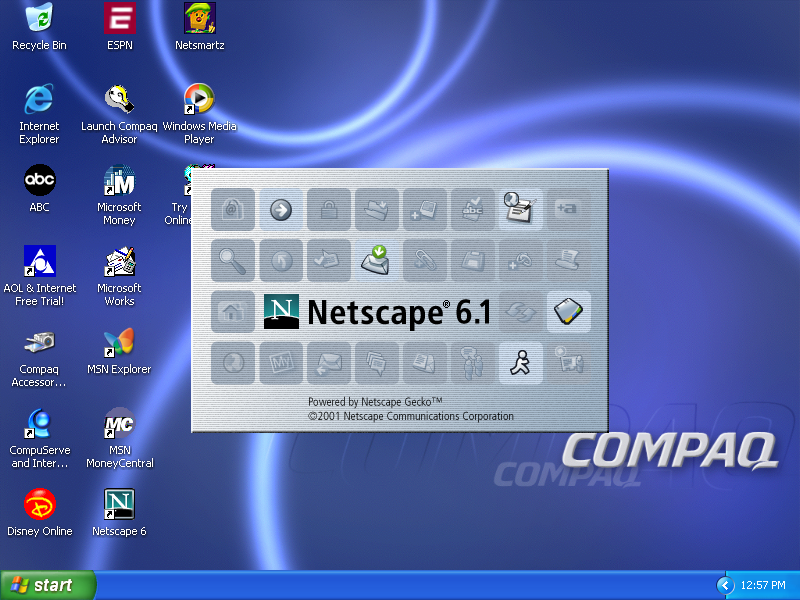800x600 pixels.
Task: Click the AIM running man icon on the splash
Action: 520,363
